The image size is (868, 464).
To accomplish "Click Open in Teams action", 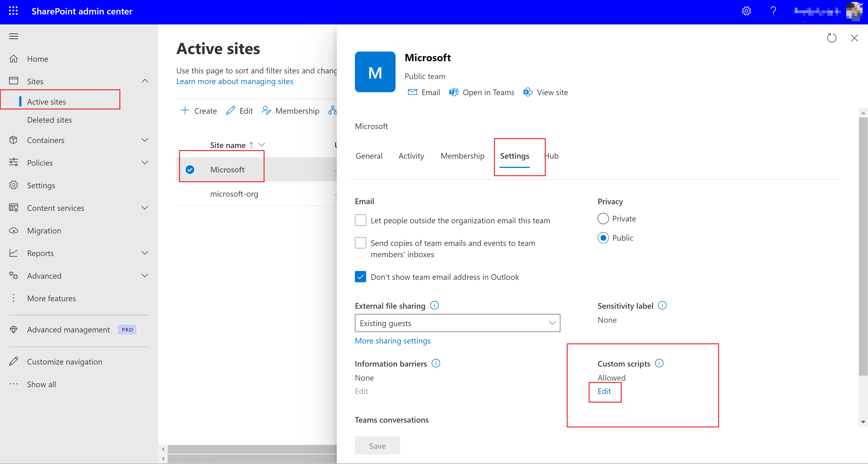I will 481,92.
